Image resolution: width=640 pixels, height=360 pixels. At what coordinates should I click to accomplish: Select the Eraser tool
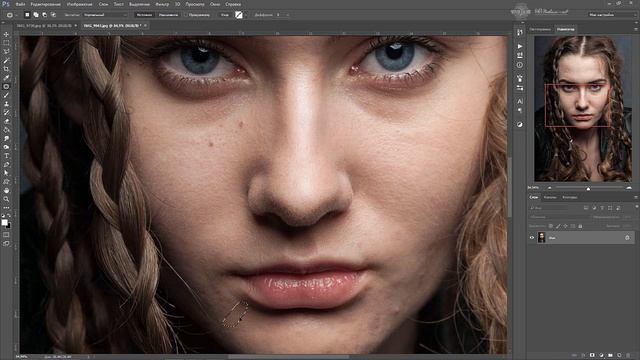6,121
